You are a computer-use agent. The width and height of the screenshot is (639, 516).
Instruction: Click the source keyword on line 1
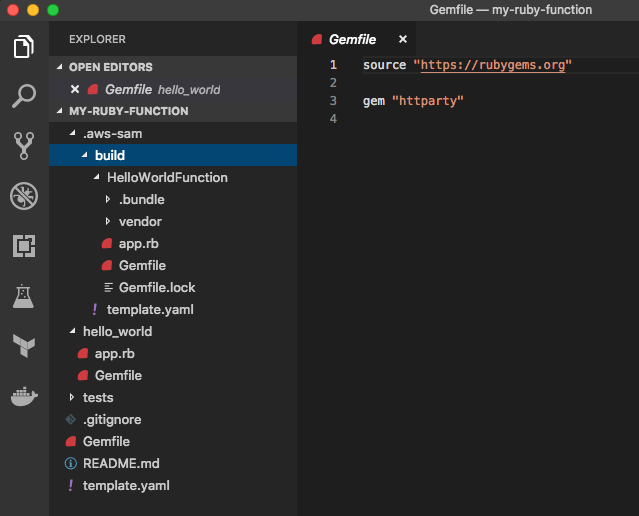point(384,65)
